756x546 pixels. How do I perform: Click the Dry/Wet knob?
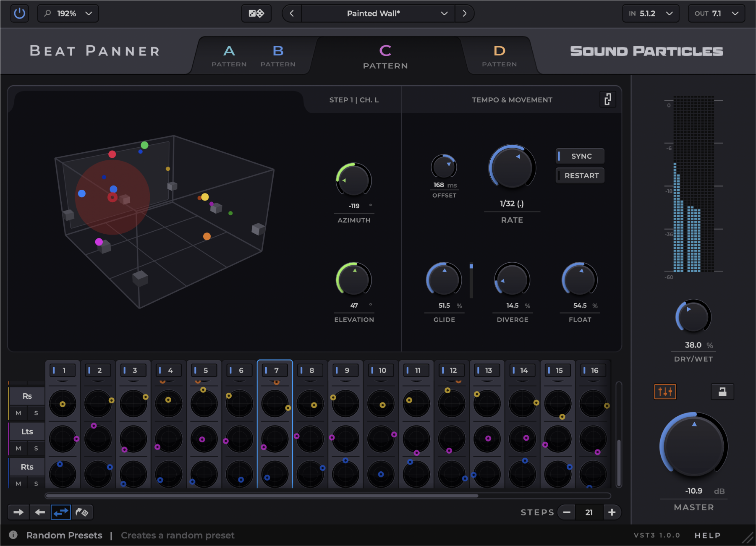pyautogui.click(x=693, y=317)
